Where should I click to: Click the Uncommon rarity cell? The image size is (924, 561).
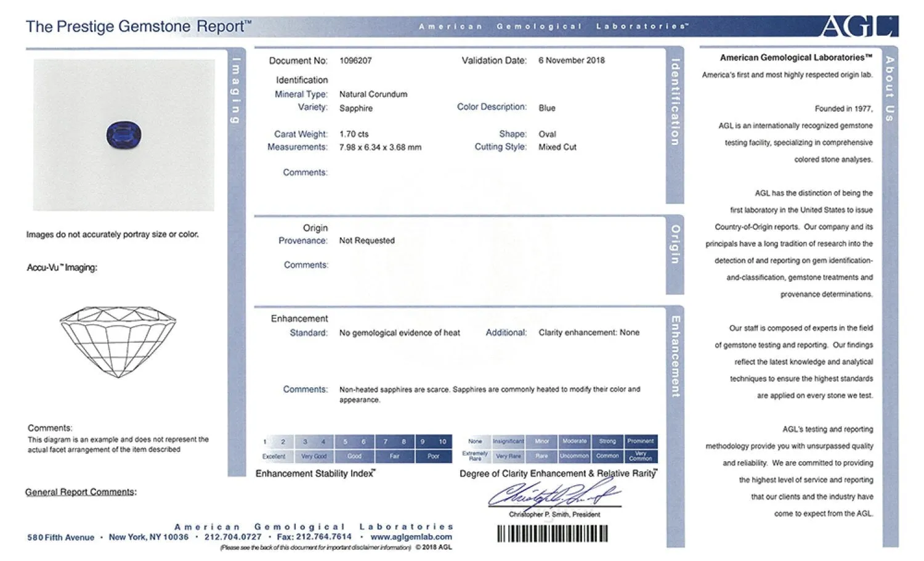pyautogui.click(x=574, y=456)
